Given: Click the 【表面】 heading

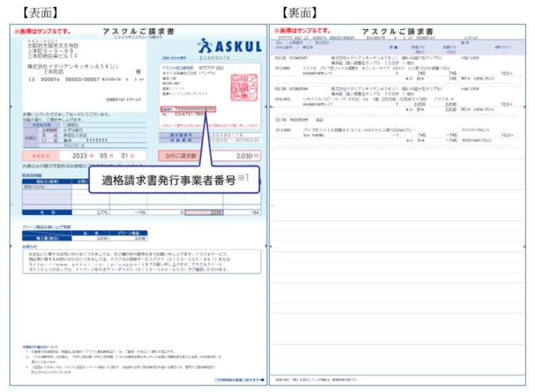Looking at the screenshot, I should 41,13.
